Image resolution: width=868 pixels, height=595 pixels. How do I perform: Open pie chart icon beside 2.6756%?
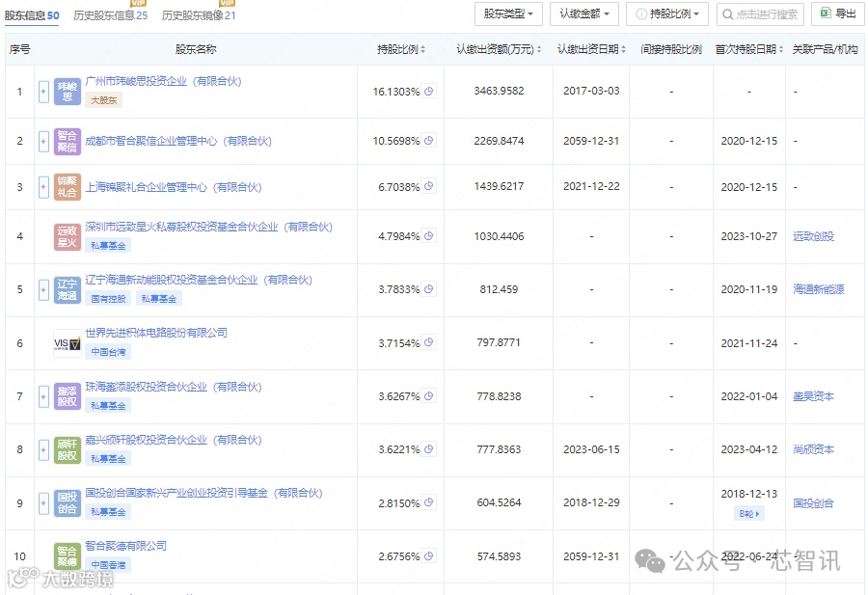pos(428,555)
